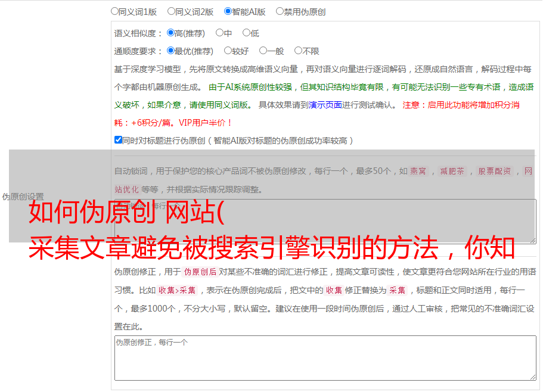Click the 自动锁词 textarea

tap(325, 221)
